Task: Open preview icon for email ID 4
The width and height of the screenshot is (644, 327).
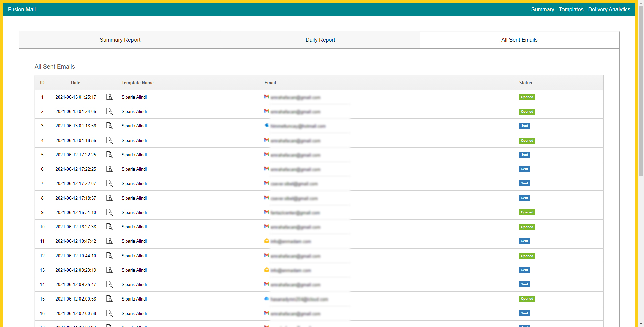Action: click(109, 140)
